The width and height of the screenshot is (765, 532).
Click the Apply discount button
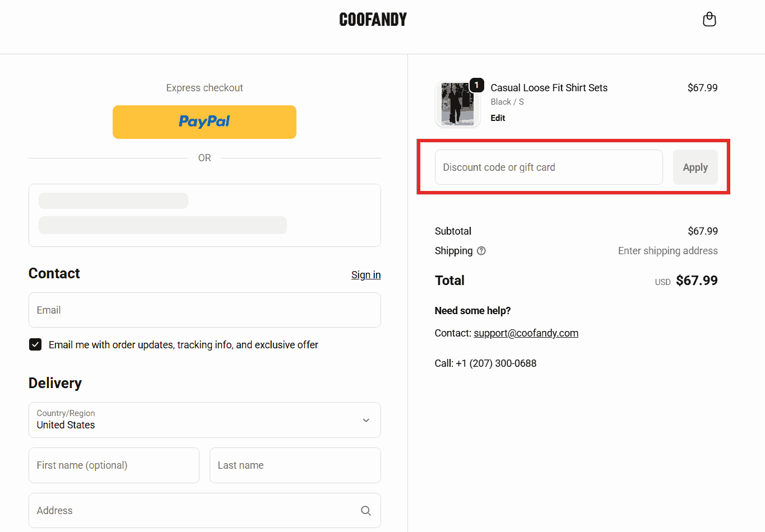tap(695, 167)
